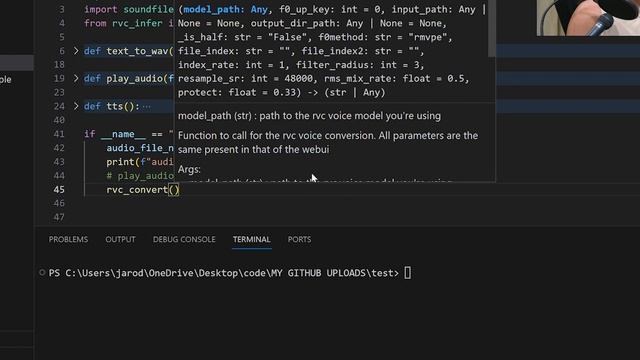
Task: Open the Ports tab
Action: click(x=299, y=240)
